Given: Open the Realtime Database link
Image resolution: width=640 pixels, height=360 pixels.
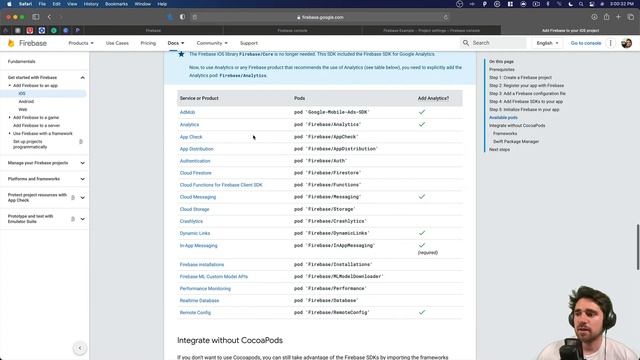Looking at the screenshot, I should pyautogui.click(x=199, y=300).
